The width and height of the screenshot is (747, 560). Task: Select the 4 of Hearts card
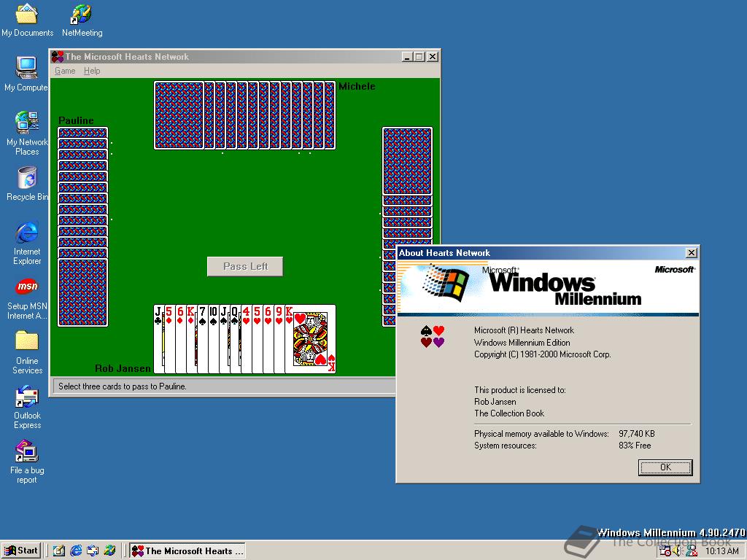(247, 339)
